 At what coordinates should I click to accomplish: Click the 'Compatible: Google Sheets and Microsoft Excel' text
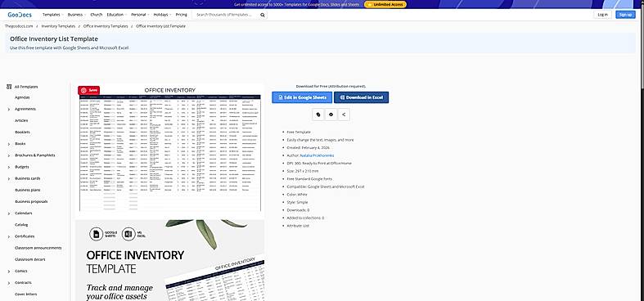[326, 186]
